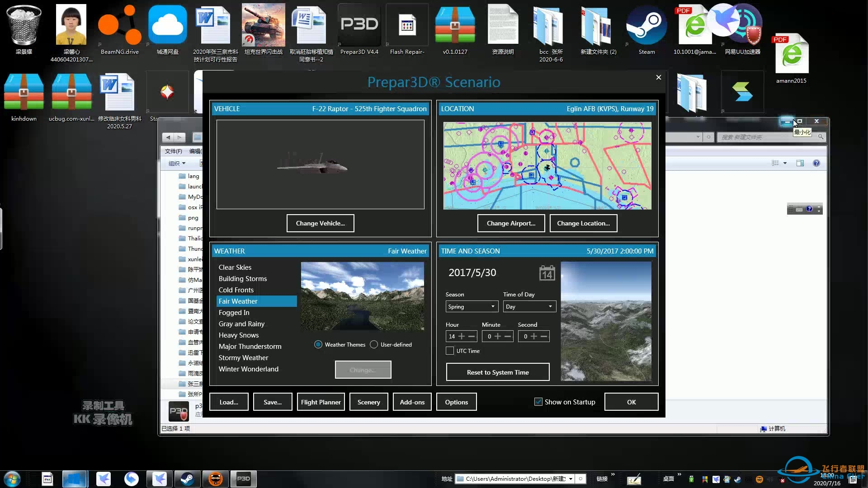Decrease the Minute value with minus

pyautogui.click(x=508, y=336)
